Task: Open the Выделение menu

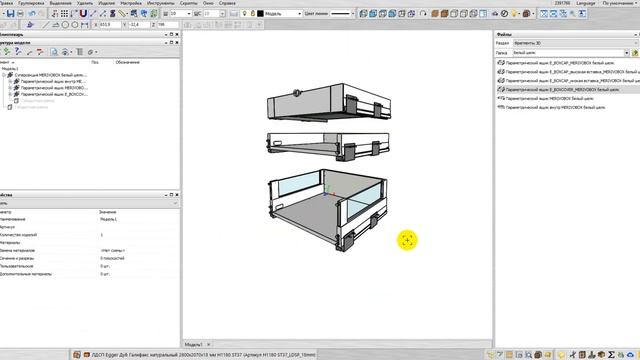Action: pos(60,3)
